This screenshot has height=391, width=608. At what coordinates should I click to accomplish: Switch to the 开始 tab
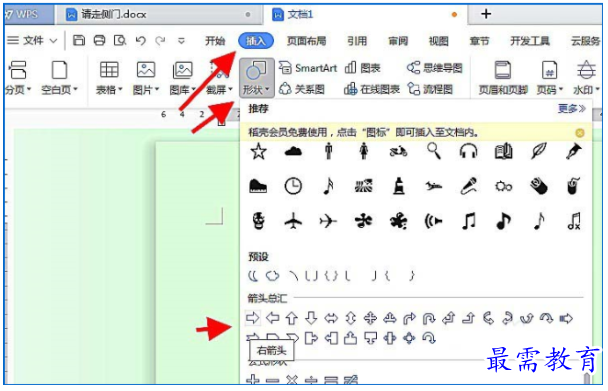pos(215,41)
